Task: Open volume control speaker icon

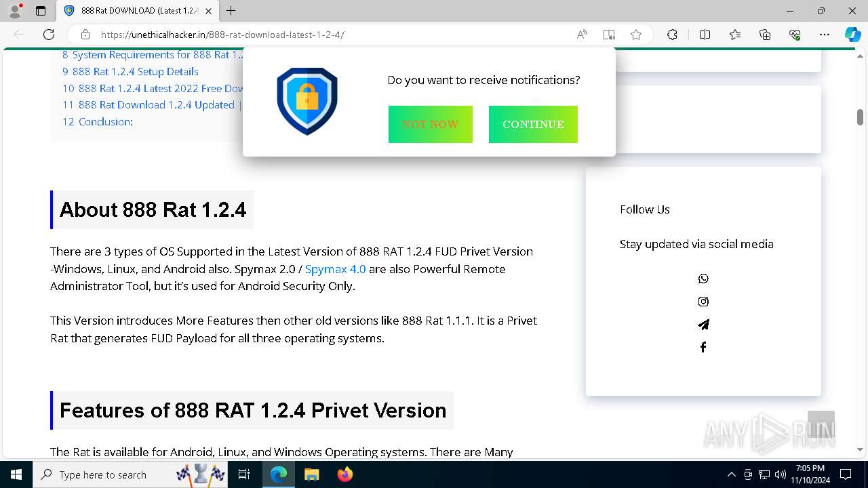Action: (x=780, y=474)
